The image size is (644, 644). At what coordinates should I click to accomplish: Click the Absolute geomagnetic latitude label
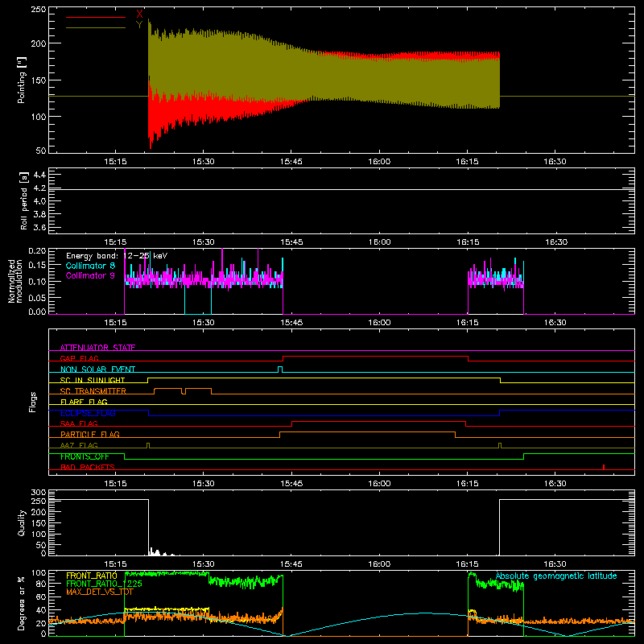pos(556,576)
